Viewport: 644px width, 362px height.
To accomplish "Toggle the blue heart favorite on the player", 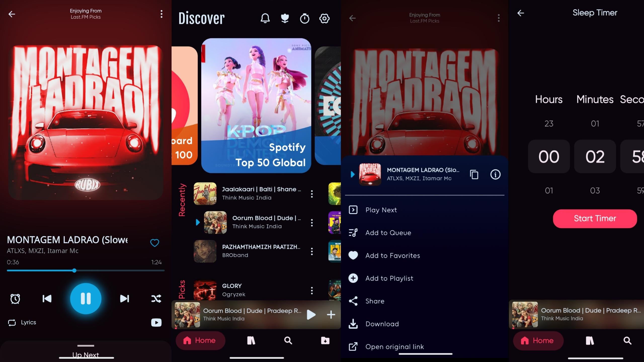I will click(x=154, y=243).
